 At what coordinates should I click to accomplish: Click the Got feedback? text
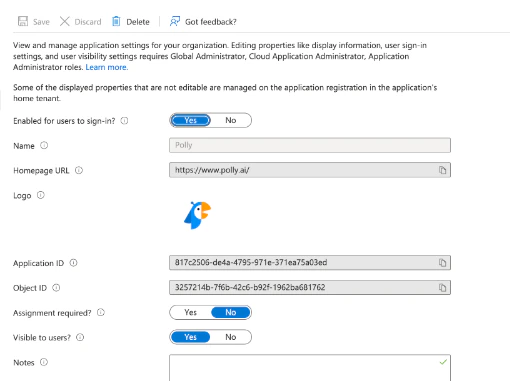click(211, 22)
